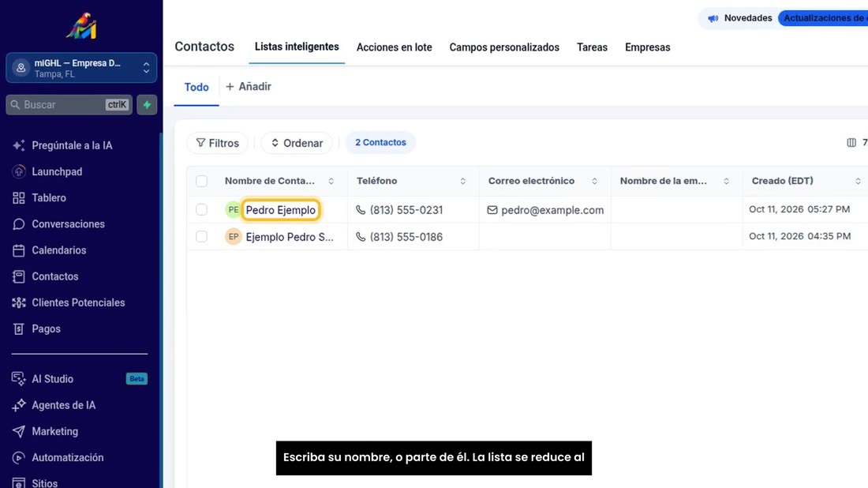Open the Tareas tab

[592, 47]
